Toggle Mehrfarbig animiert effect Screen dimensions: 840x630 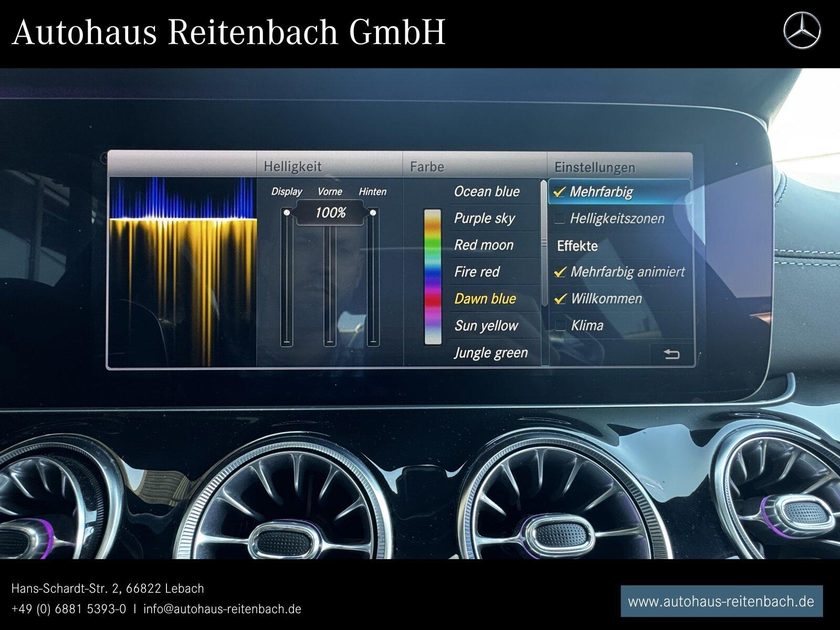pos(561,272)
